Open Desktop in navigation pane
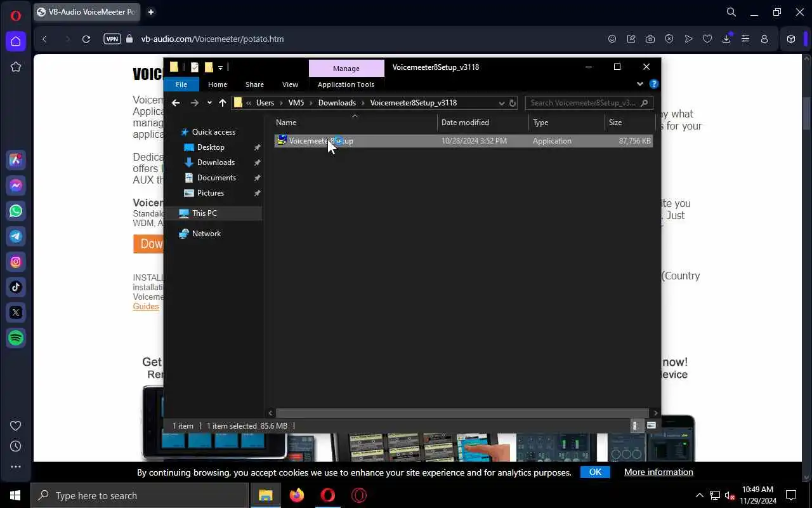812x508 pixels. pyautogui.click(x=211, y=147)
